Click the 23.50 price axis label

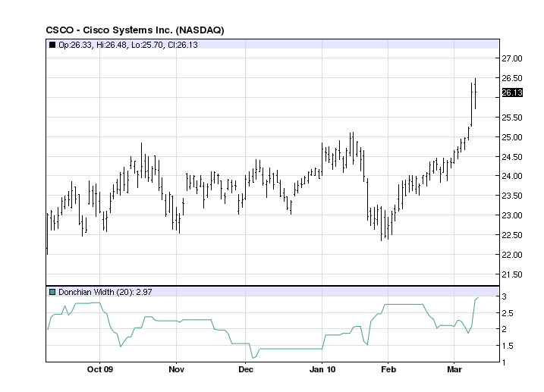[x=512, y=196]
